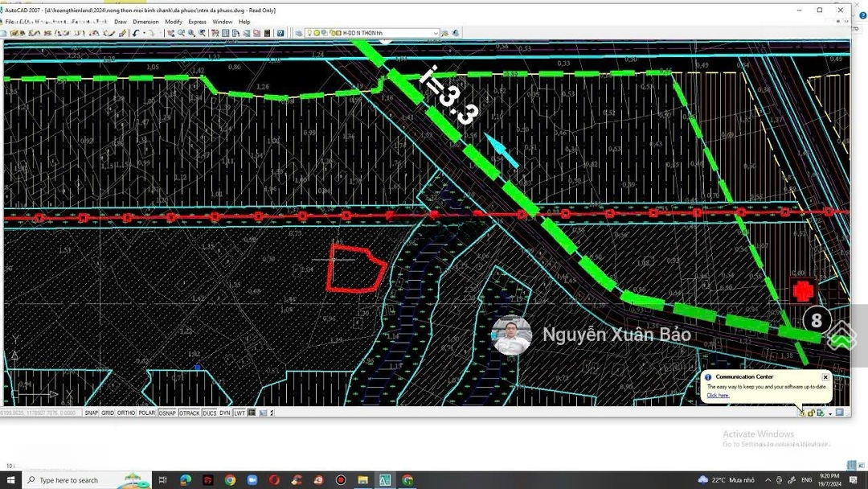Screen dimensions: 868x489
Task: Click the Zoom Previous toolbar icon
Action: click(202, 33)
